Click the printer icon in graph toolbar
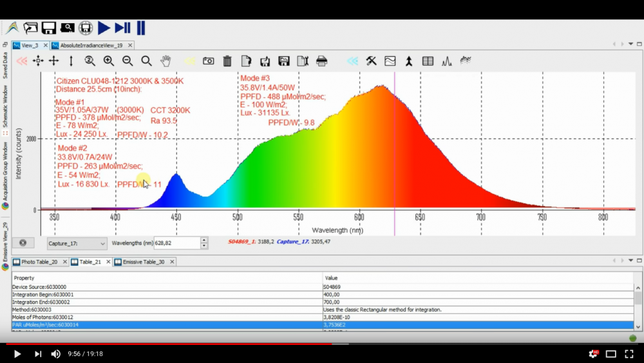The width and height of the screenshot is (644, 363). 321,61
